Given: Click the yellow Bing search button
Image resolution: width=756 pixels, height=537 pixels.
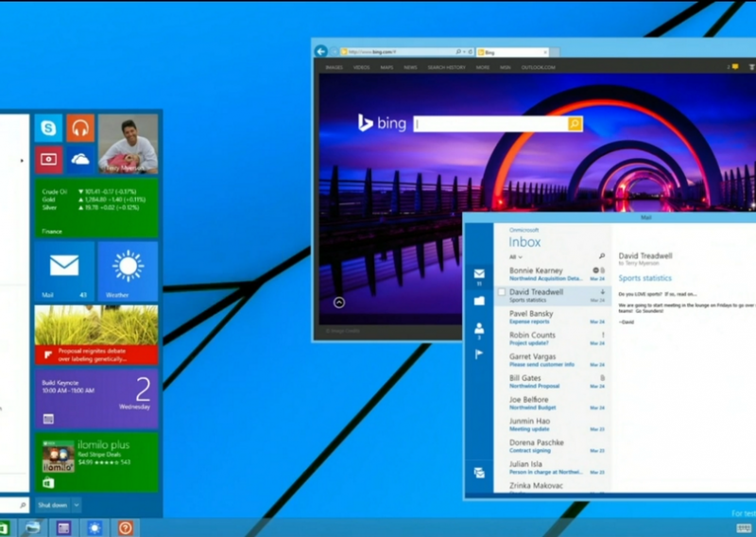Looking at the screenshot, I should pos(575,124).
